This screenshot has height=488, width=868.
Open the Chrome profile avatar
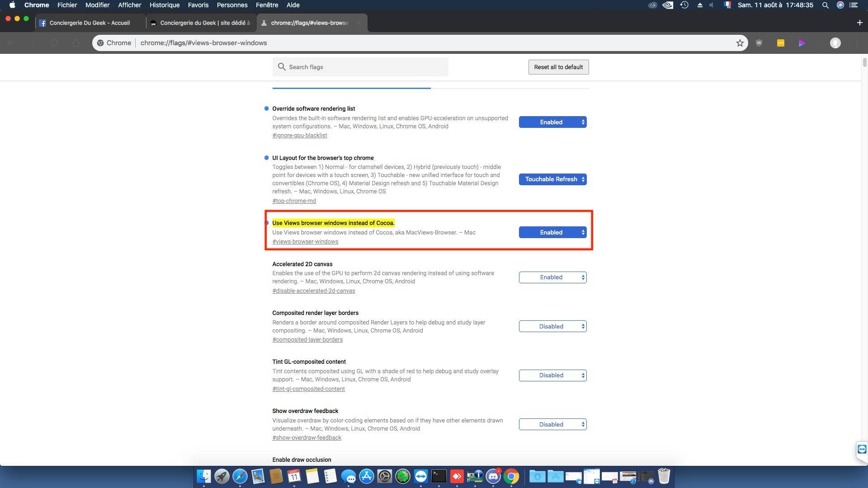[x=835, y=43]
